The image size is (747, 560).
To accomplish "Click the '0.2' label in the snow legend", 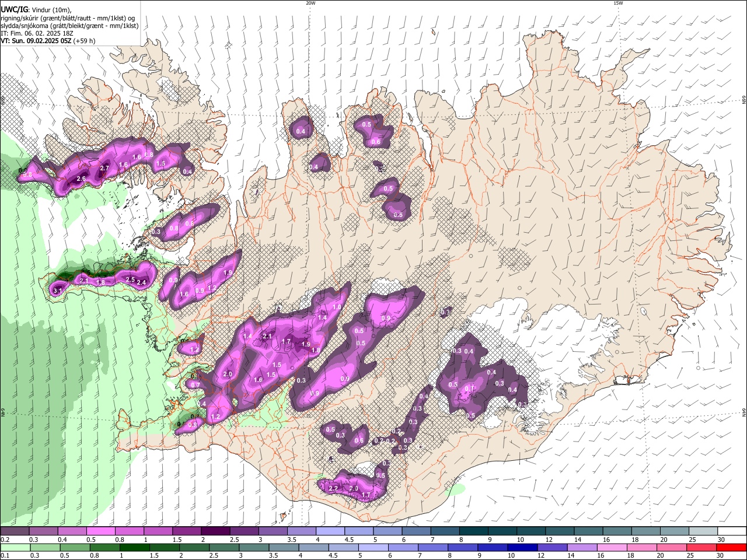I will (x=5, y=540).
